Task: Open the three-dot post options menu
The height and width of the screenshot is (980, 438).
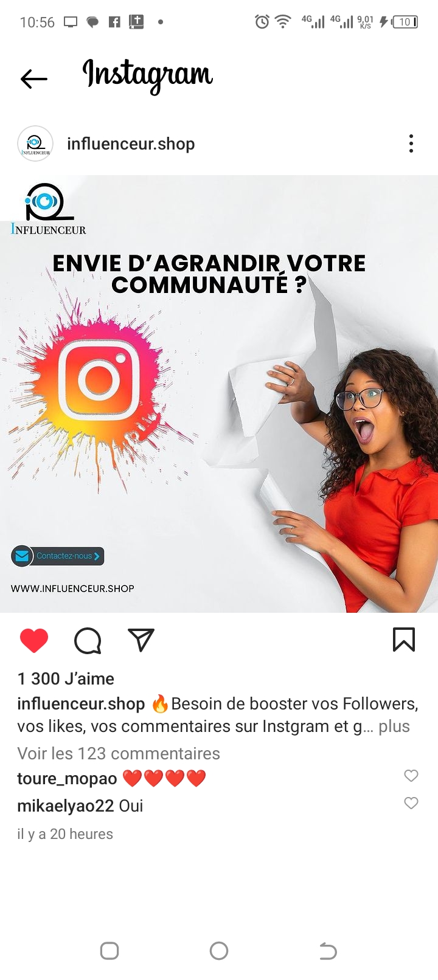Action: point(411,143)
